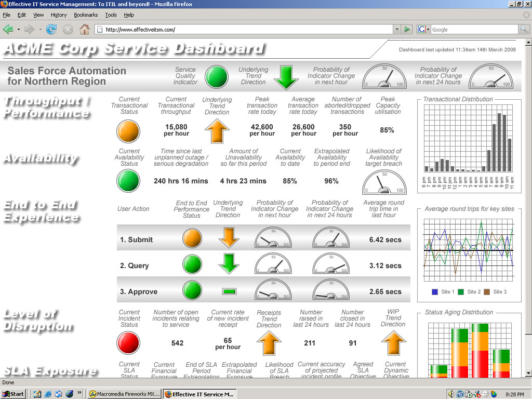Viewport: 532px width, 399px height.
Task: Open the back history dropdown arrow
Action: pos(19,30)
